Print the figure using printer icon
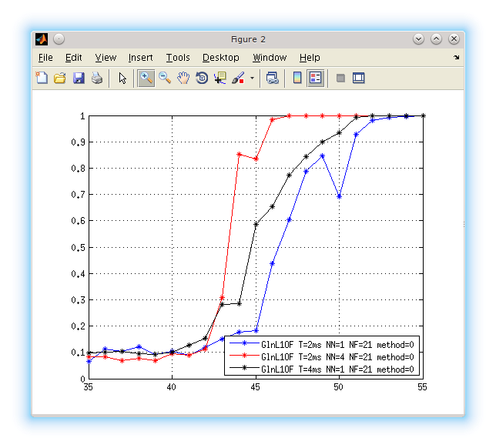 97,78
